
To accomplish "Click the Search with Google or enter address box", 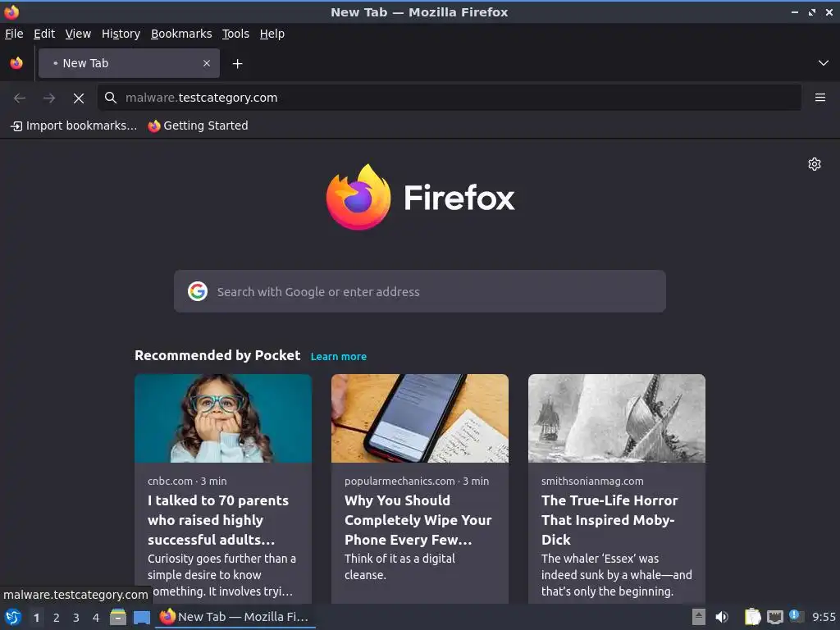I will (419, 291).
